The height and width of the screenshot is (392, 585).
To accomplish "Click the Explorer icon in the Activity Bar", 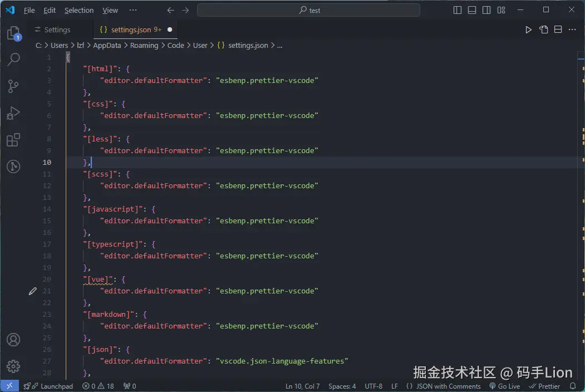I will tap(13, 33).
